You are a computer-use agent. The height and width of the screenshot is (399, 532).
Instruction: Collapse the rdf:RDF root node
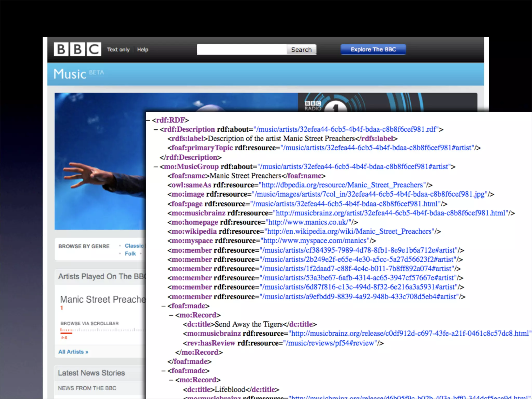(148, 120)
